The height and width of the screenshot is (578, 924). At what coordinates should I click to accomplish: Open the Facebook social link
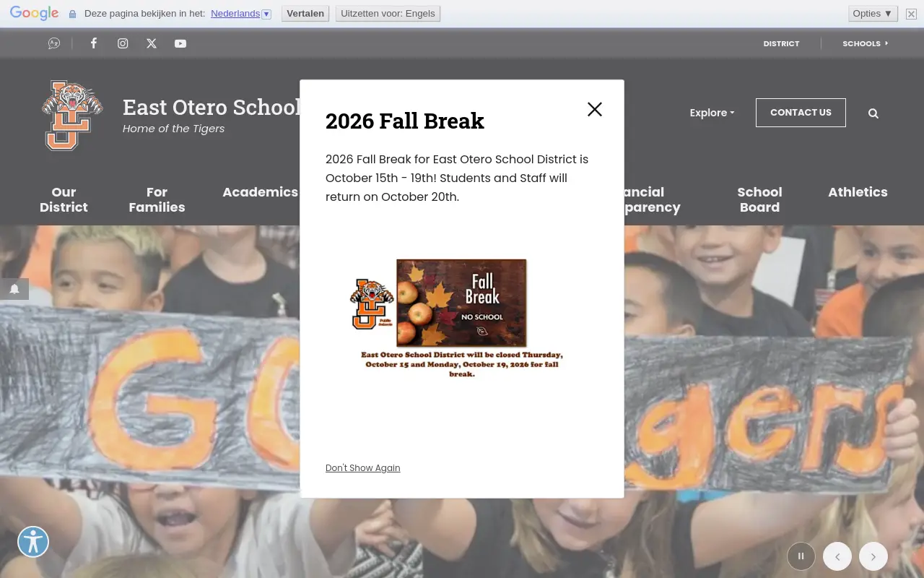tap(93, 43)
